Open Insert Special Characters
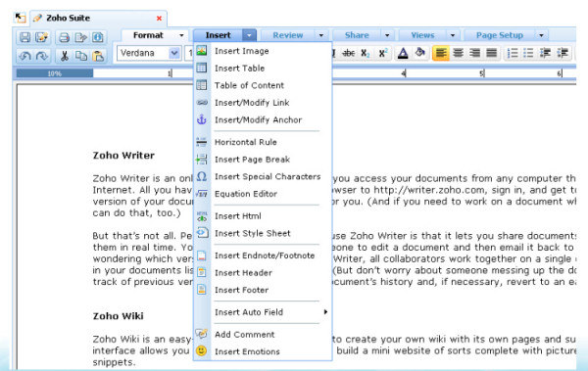The width and height of the screenshot is (588, 371). click(263, 176)
